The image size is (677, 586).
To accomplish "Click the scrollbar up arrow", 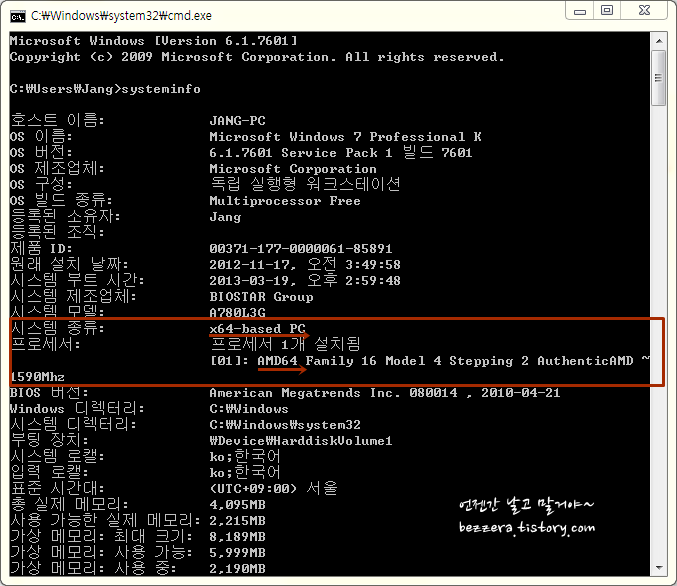I will coord(659,39).
